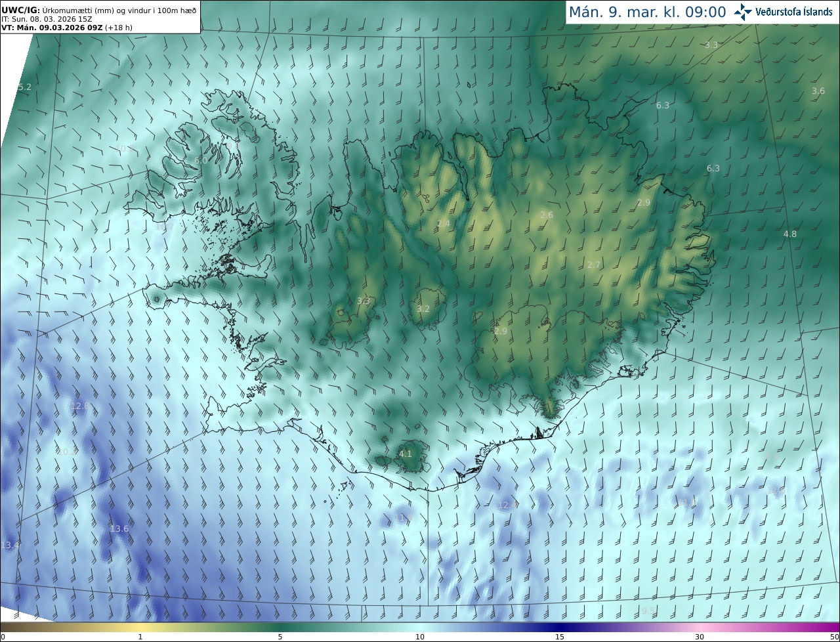
Task: Click the 12.8 value over the sea
Action: [79, 406]
